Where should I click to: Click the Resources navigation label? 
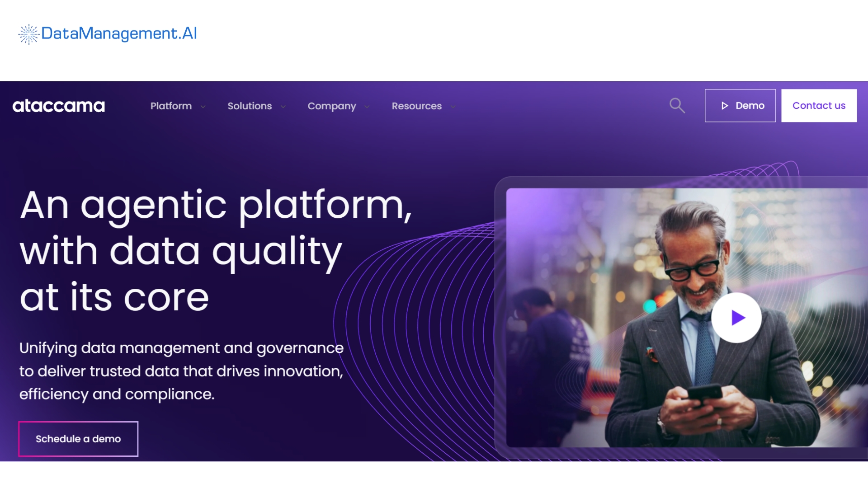416,106
